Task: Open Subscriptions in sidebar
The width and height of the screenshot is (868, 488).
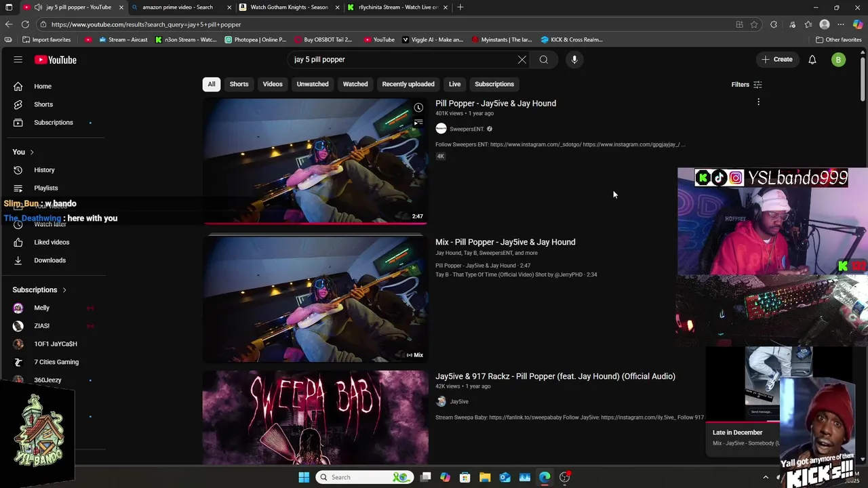Action: coord(54,123)
